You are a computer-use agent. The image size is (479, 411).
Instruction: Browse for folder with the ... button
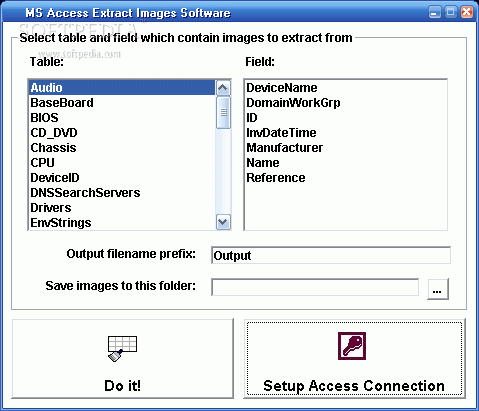438,289
